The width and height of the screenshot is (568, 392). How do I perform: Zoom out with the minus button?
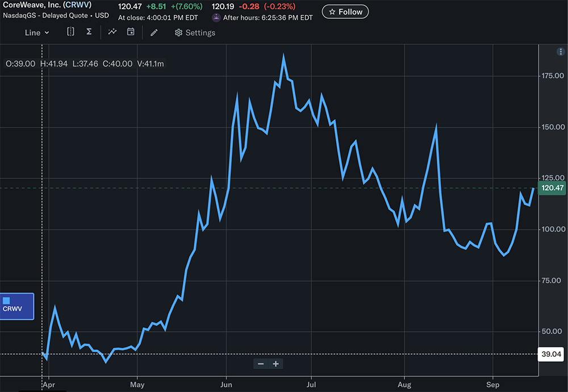[x=261, y=364]
